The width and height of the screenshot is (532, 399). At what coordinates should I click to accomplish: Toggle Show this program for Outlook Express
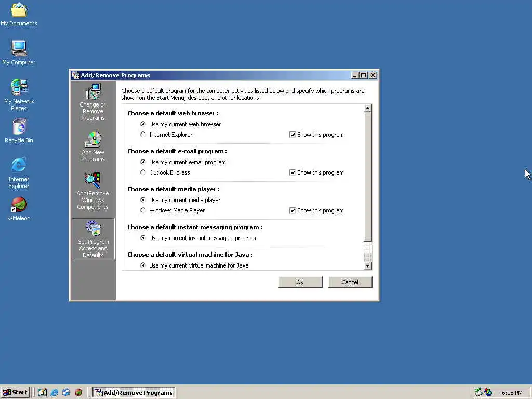(x=316, y=172)
